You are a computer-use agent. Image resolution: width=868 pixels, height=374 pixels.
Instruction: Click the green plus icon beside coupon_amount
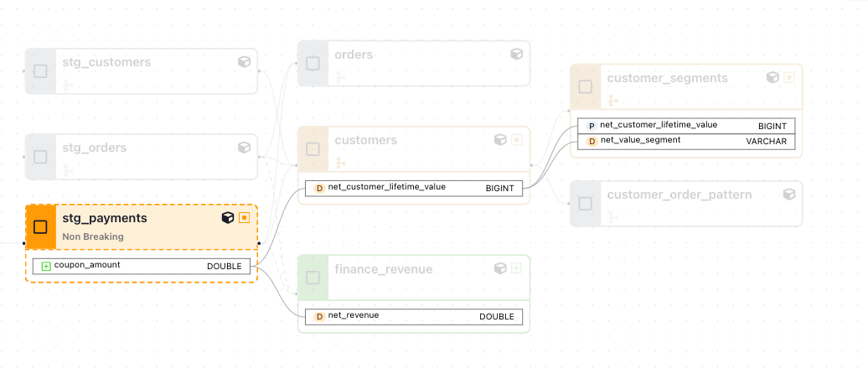(47, 266)
